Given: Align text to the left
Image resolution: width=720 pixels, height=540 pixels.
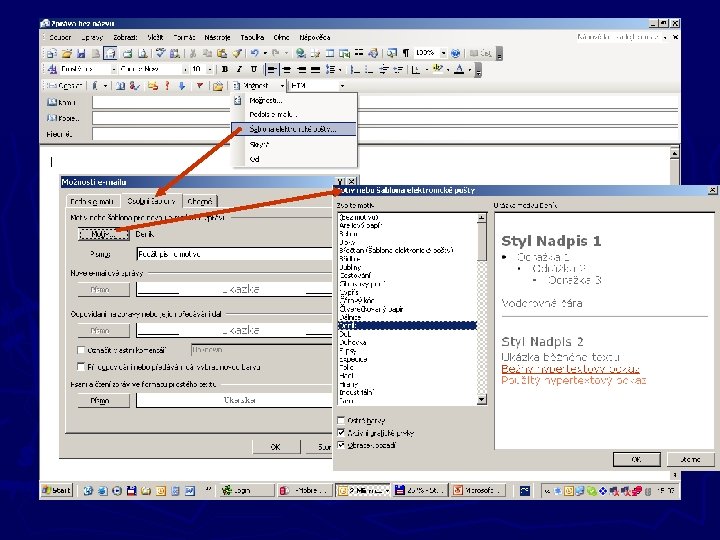Looking at the screenshot, I should click(x=272, y=69).
